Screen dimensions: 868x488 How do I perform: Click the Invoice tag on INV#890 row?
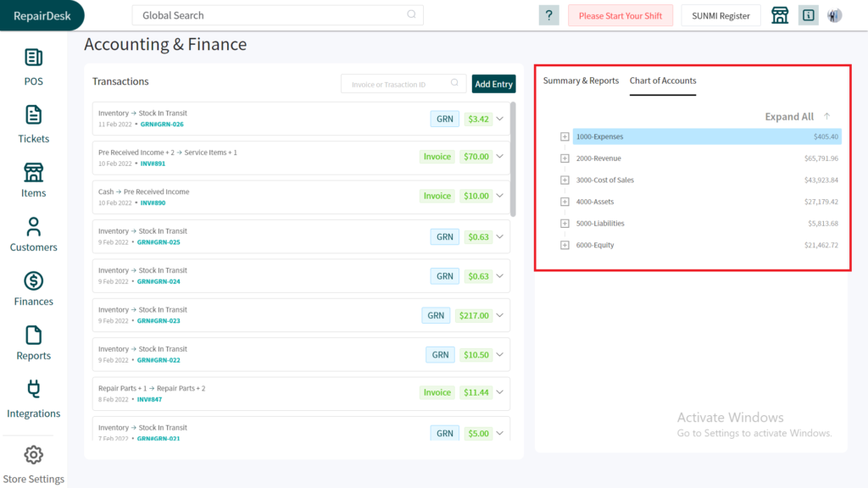click(437, 196)
